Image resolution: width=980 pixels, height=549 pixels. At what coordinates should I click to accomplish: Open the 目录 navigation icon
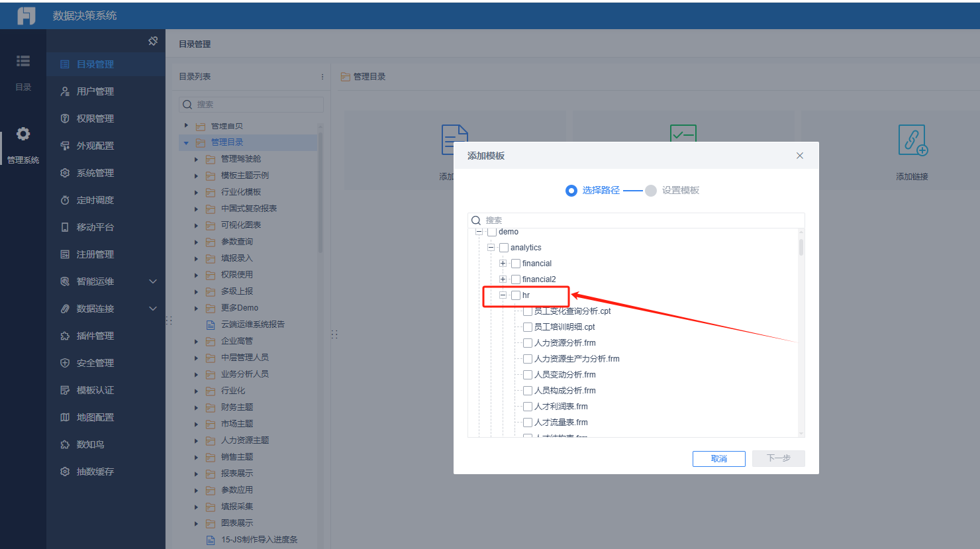click(x=23, y=61)
